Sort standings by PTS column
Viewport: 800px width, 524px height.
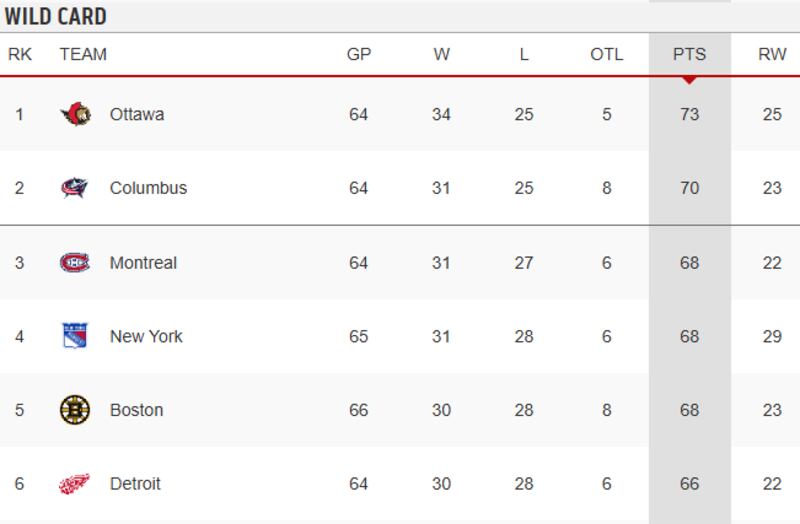pos(689,55)
